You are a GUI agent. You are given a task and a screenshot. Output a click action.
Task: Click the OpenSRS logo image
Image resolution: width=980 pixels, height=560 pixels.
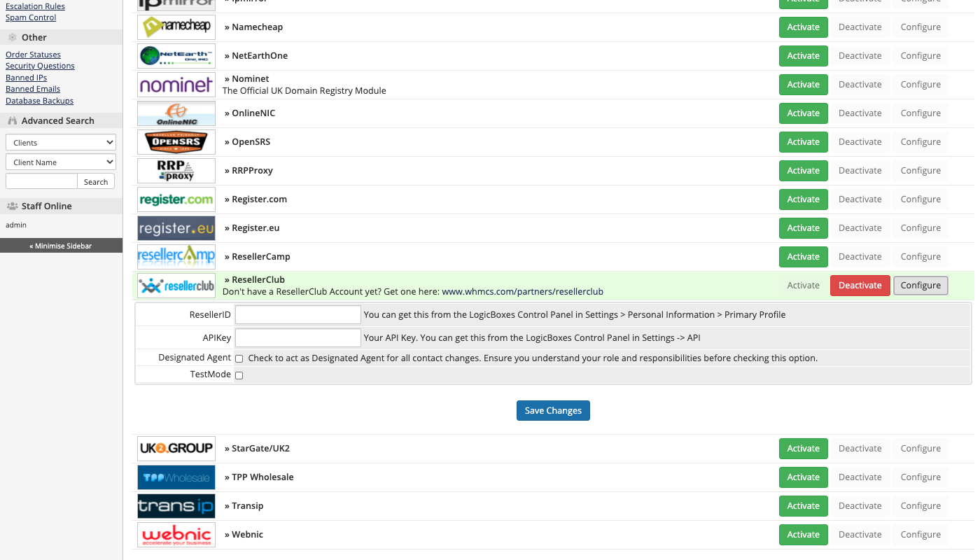tap(176, 142)
